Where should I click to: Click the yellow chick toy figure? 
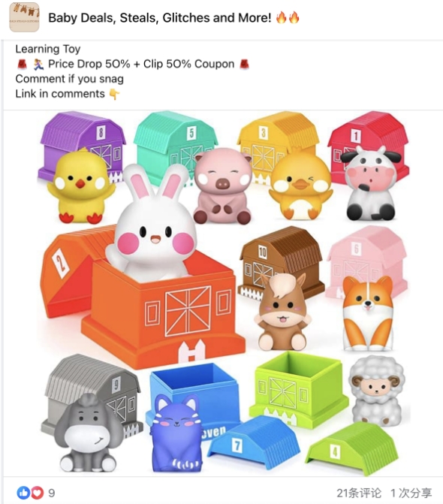pyautogui.click(x=81, y=186)
